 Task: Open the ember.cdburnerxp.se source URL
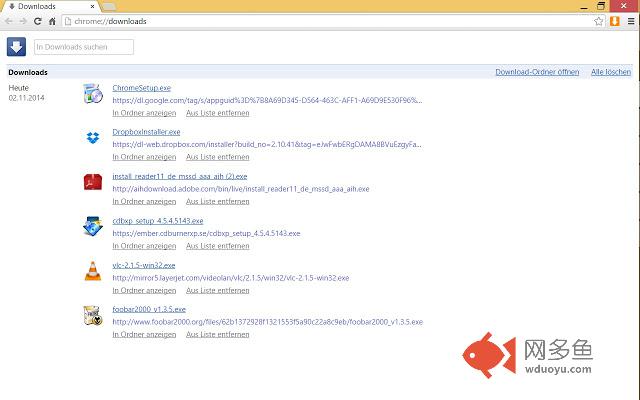point(206,233)
